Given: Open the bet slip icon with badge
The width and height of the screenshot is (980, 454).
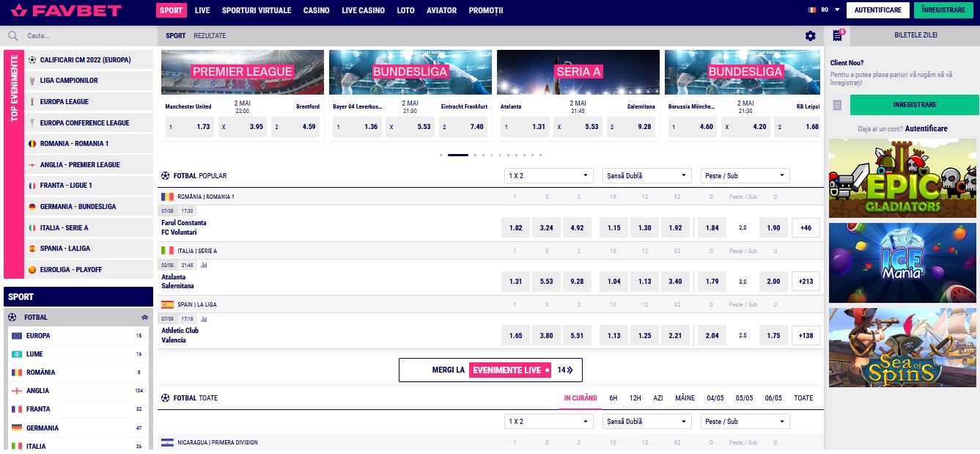Looking at the screenshot, I should point(838,35).
